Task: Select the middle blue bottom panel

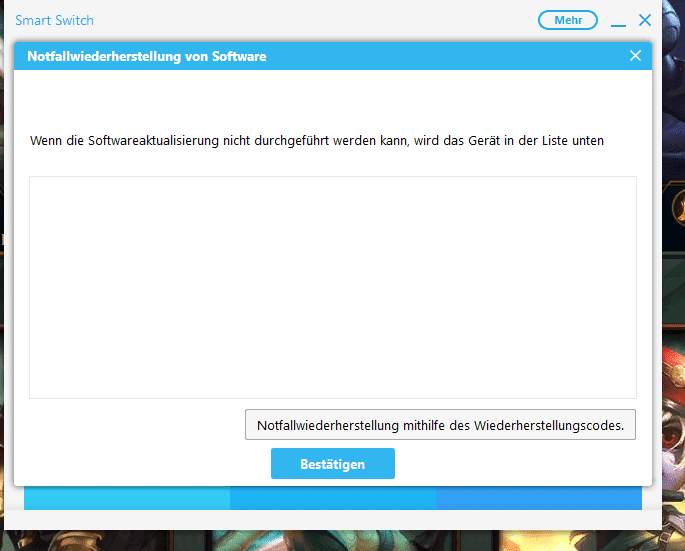Action: 332,498
